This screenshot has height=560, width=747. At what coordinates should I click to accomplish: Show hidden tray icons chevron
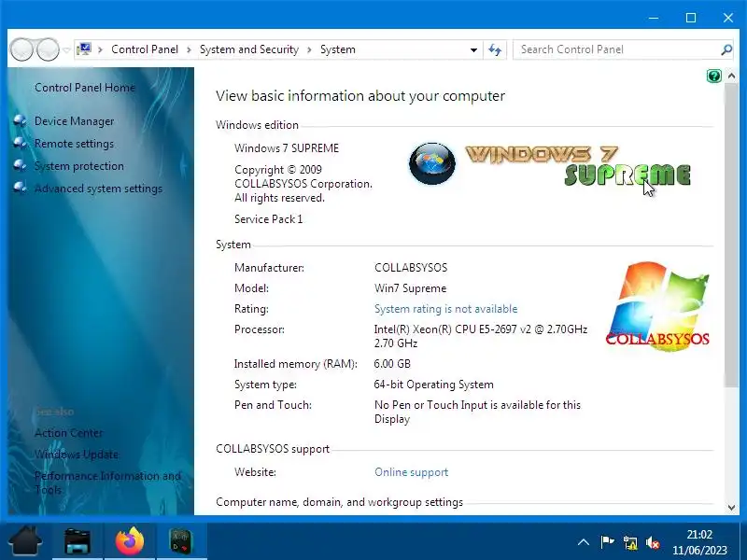[x=583, y=542]
